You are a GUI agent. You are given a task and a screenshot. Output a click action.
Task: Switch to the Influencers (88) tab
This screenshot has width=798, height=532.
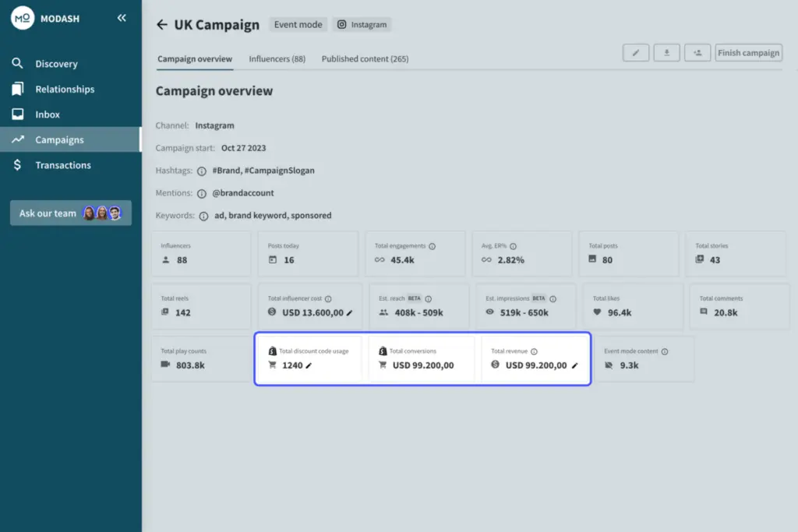(x=277, y=59)
